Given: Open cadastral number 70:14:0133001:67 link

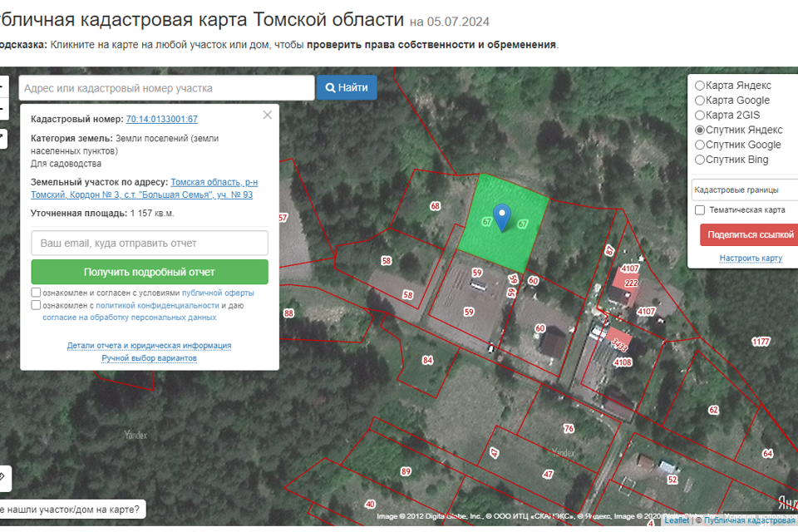Looking at the screenshot, I should 162,120.
